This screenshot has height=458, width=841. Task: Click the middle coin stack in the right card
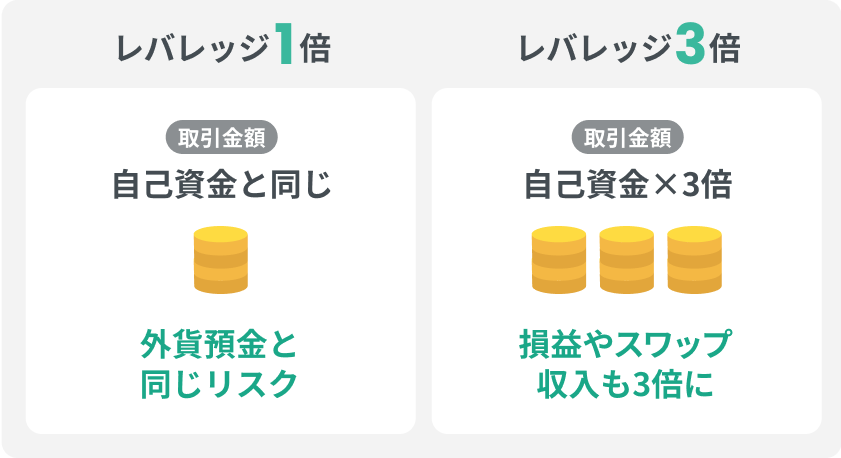(x=626, y=260)
